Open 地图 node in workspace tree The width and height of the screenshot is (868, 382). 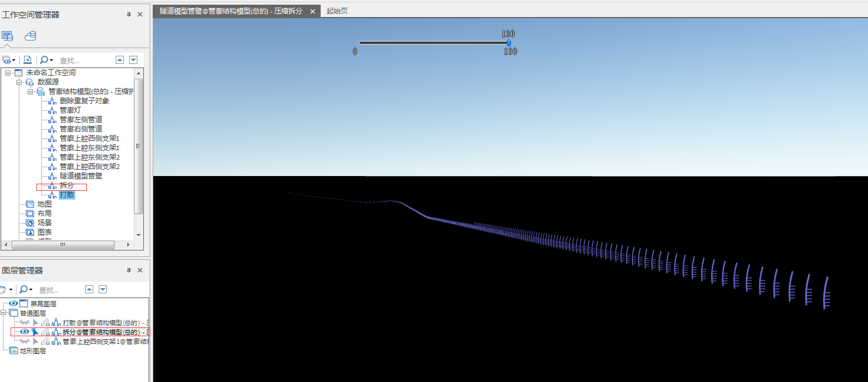point(44,204)
